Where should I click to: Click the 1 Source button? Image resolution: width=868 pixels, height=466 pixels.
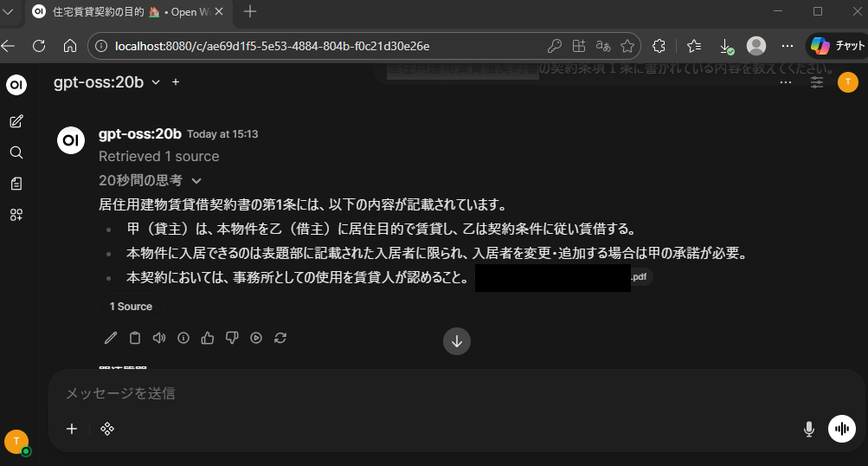131,307
